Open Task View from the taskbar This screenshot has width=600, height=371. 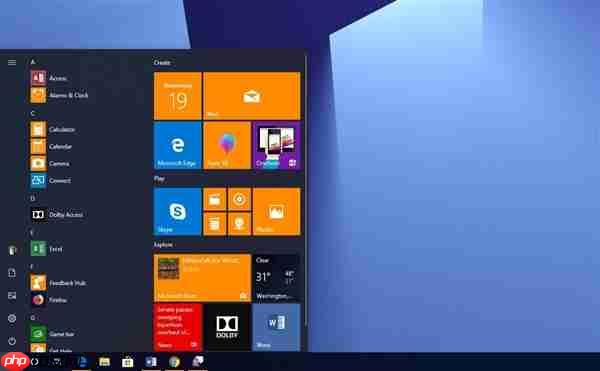point(57,362)
